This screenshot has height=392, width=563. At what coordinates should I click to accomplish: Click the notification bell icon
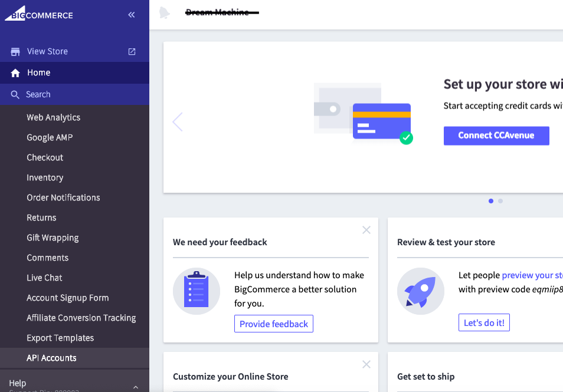click(165, 13)
